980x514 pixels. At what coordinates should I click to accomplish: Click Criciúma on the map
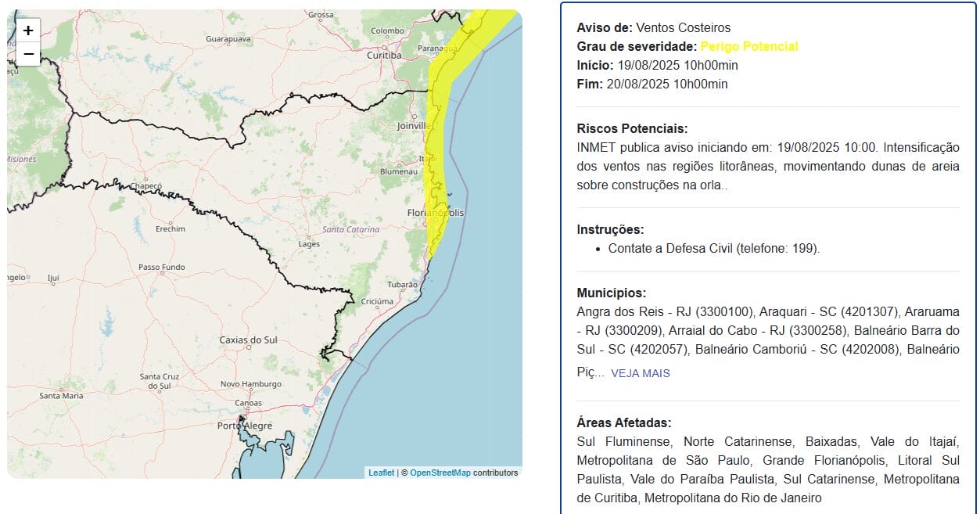coord(377,301)
